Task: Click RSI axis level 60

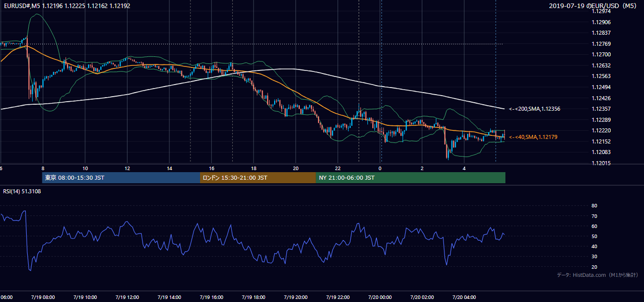Action: pos(594,226)
